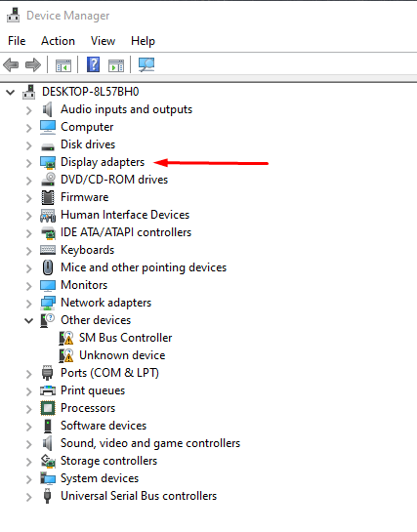Screen dimensions: 417x532
Task: Open the Action menu
Action: click(58, 41)
